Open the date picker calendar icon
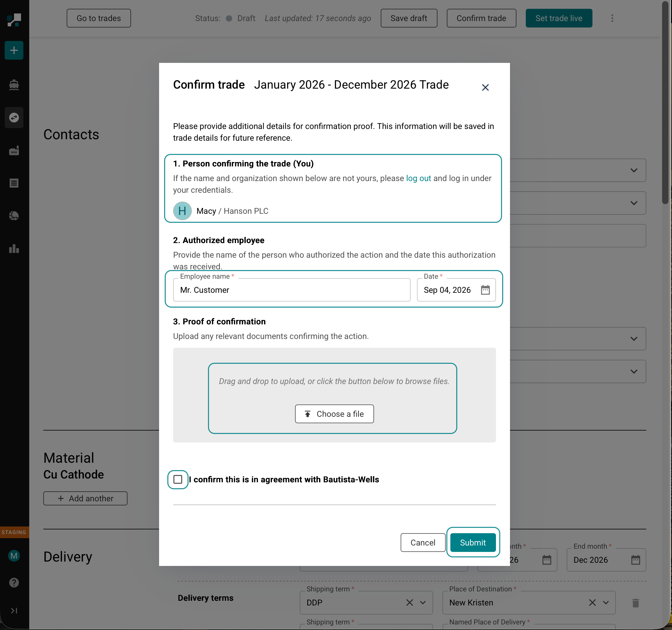The image size is (672, 630). (485, 290)
